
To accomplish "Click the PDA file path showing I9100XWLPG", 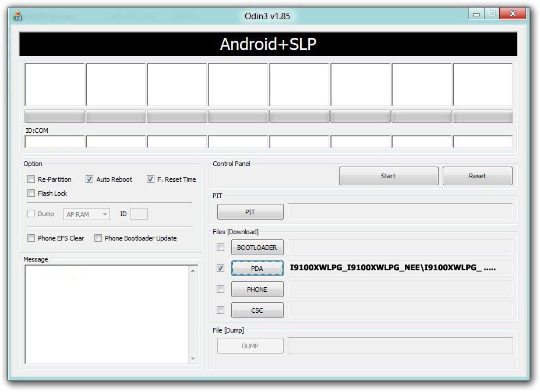I will (400, 268).
